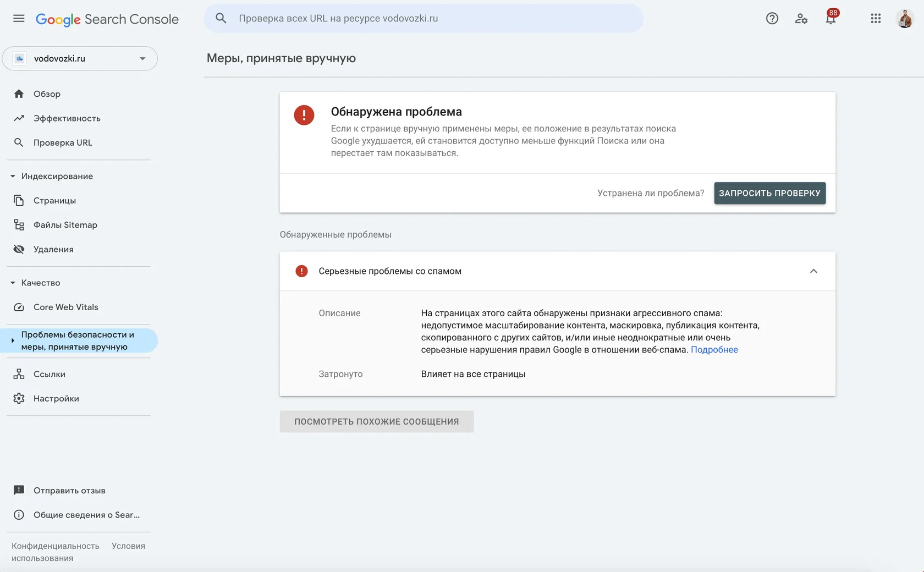
Task: Collapse the Качество section
Action: (12, 282)
